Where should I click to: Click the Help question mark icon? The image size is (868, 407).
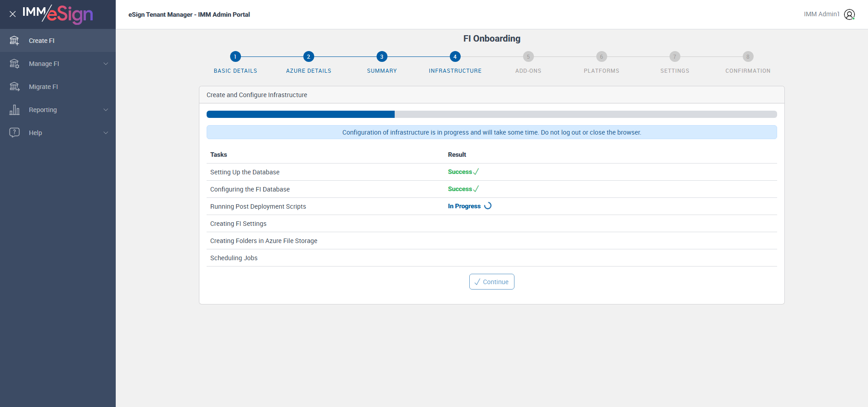(14, 132)
